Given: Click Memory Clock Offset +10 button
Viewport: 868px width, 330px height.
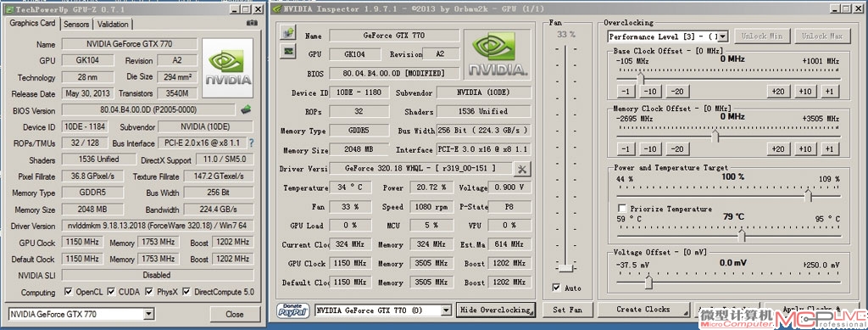Looking at the screenshot, I should click(x=805, y=149).
